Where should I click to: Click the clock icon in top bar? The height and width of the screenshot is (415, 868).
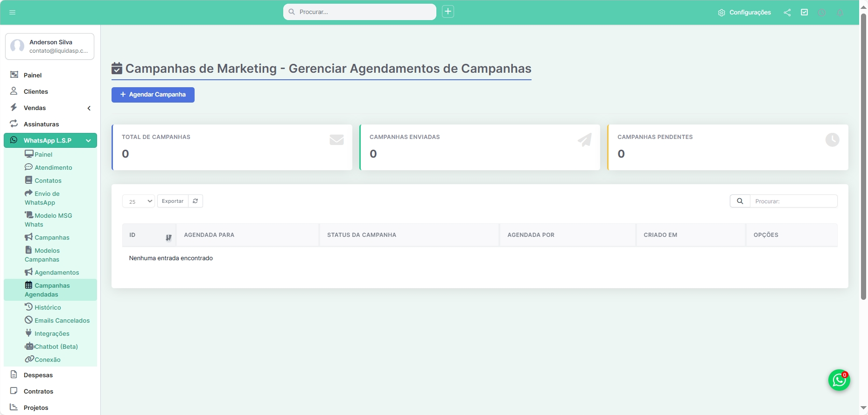[821, 13]
